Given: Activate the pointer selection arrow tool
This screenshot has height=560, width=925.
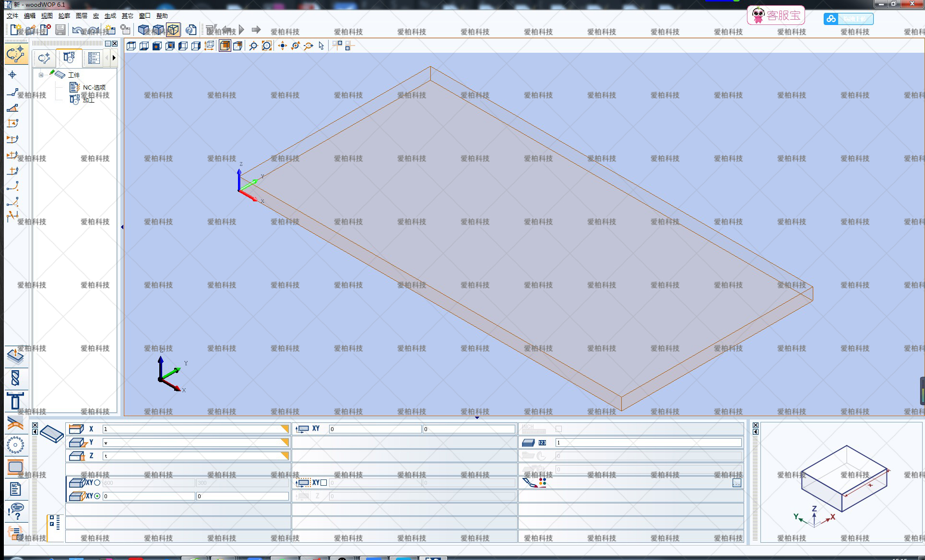Looking at the screenshot, I should [x=321, y=46].
